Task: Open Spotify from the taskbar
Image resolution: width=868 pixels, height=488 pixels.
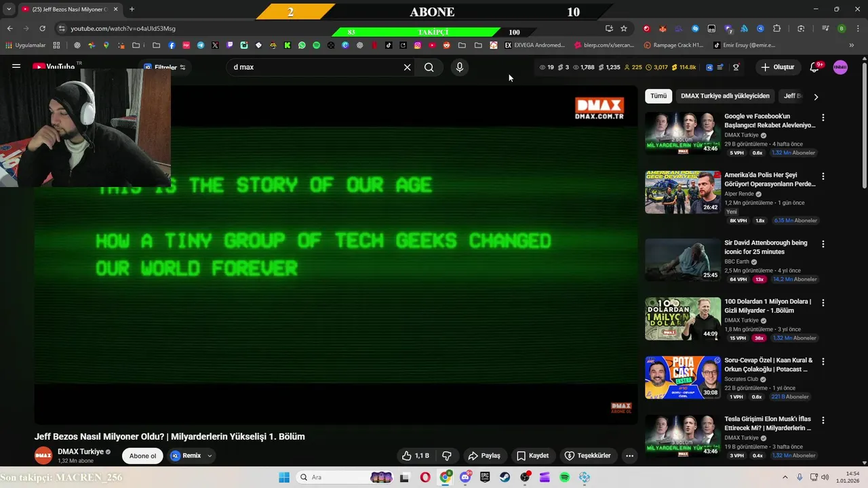Action: (x=565, y=477)
